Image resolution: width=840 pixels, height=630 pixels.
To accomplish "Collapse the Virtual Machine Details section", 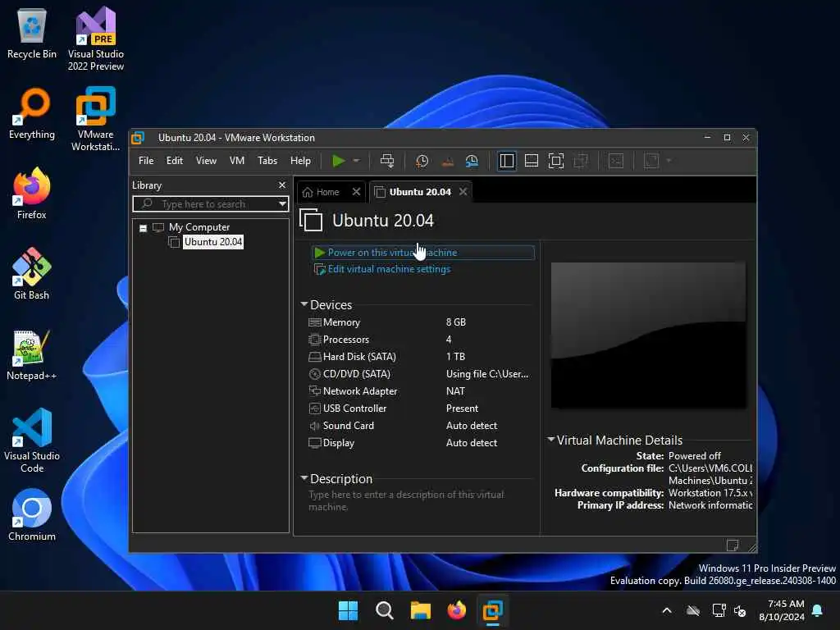I will (550, 440).
